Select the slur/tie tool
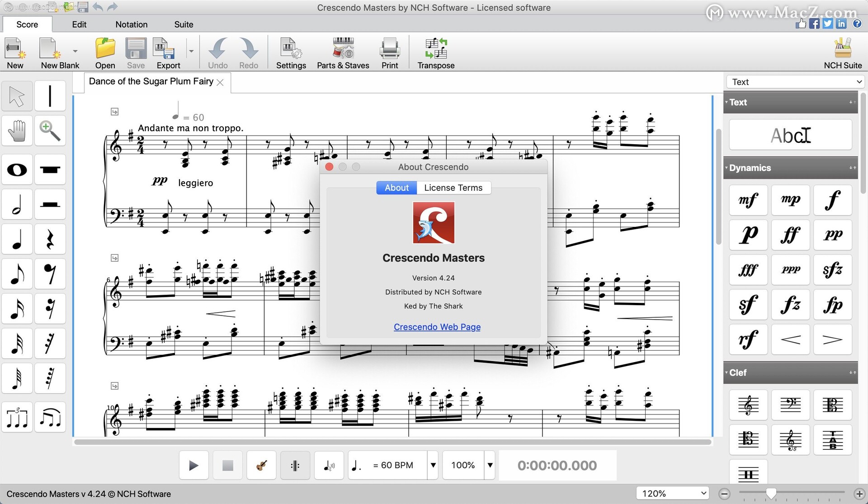The height and width of the screenshot is (504, 868). [50, 417]
